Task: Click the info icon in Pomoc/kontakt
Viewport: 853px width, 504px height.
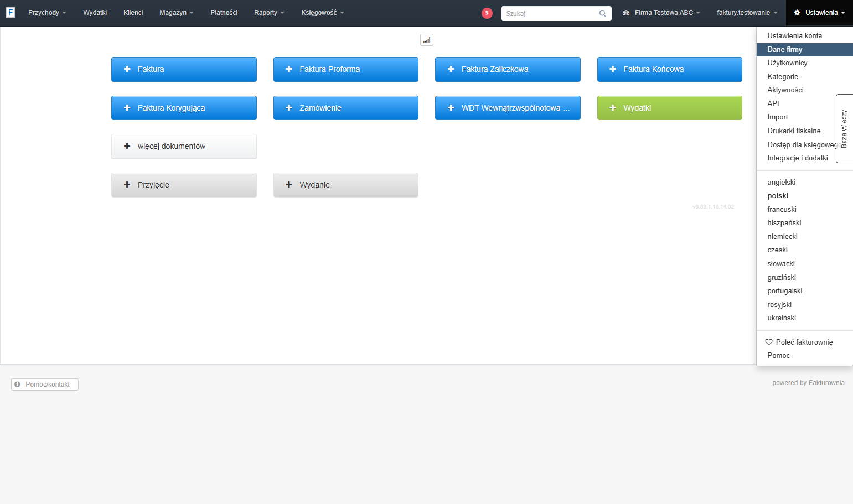Action: [x=17, y=385]
